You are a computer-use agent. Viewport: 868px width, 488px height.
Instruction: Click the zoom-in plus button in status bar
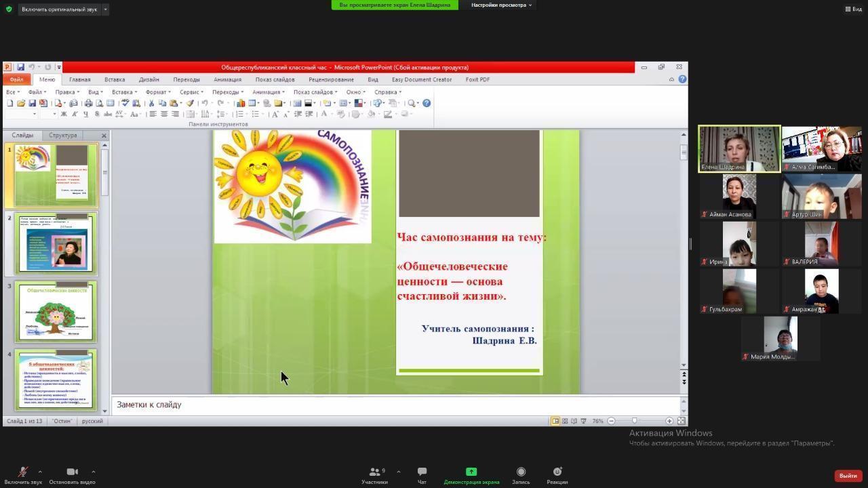[669, 421]
